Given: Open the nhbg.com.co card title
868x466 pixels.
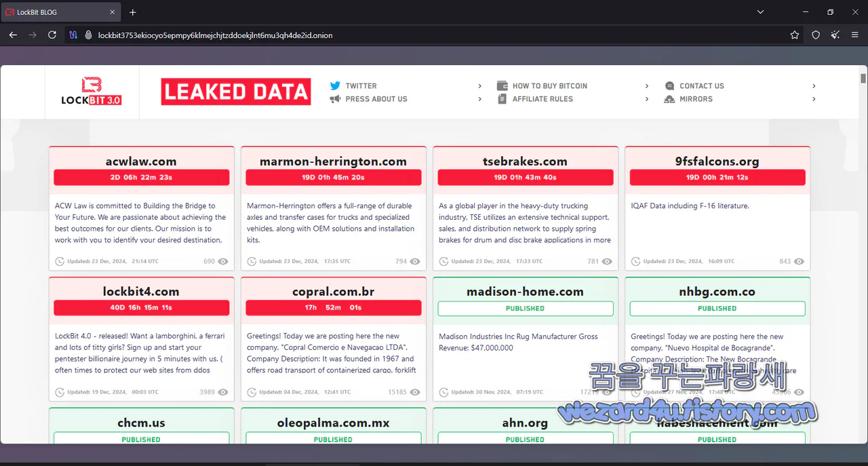Looking at the screenshot, I should 717,292.
